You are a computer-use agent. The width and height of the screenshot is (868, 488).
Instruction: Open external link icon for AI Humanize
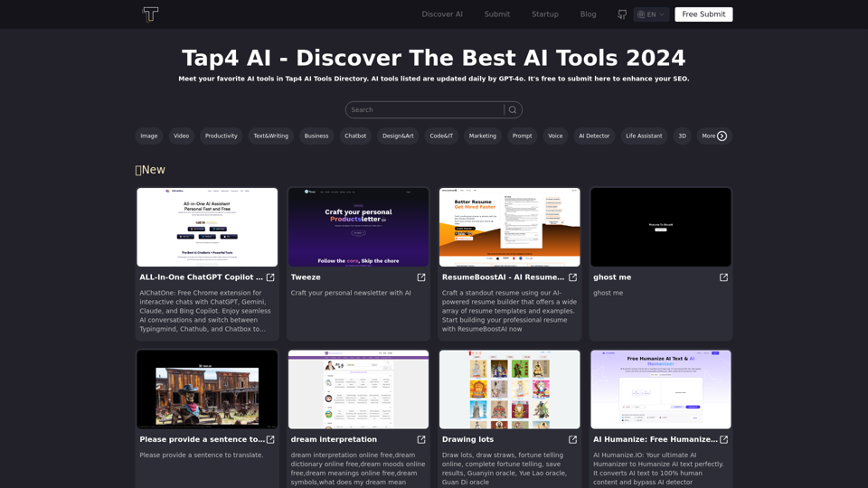723,439
